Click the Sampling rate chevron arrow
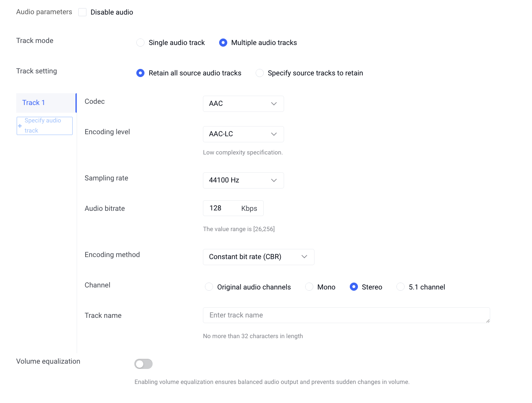The width and height of the screenshot is (532, 403). click(x=274, y=180)
